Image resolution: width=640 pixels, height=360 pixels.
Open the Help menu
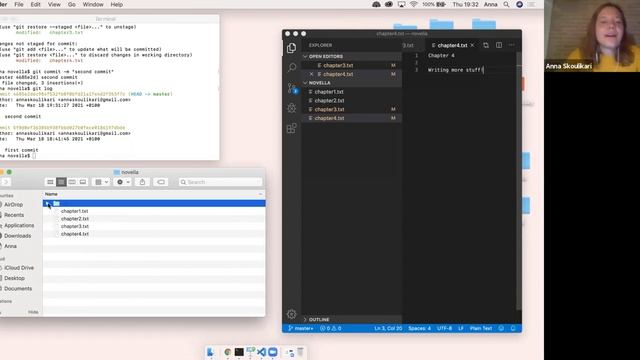point(116,4)
